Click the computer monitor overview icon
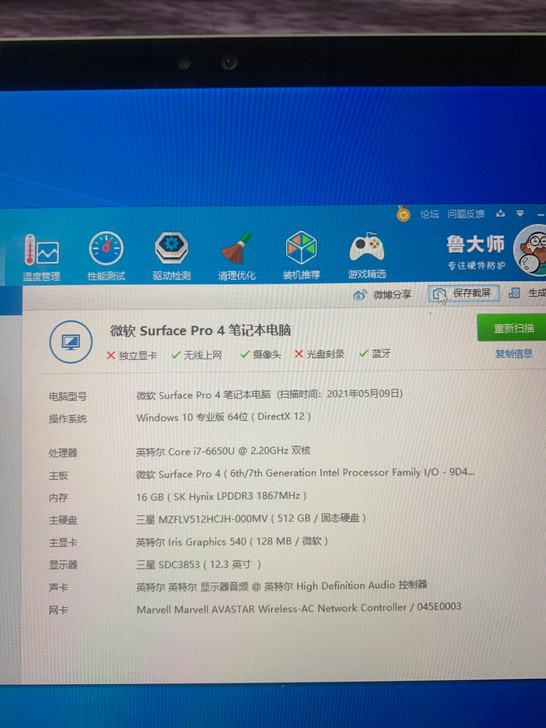546x728 pixels. (x=71, y=342)
